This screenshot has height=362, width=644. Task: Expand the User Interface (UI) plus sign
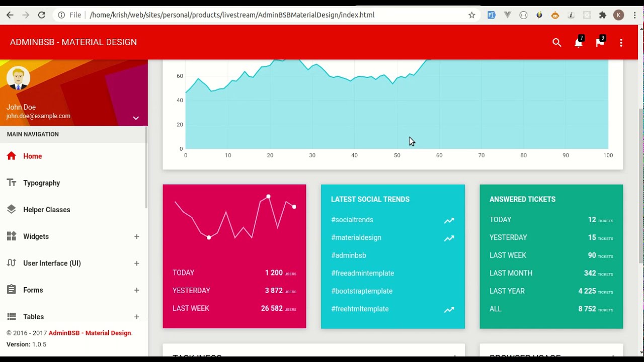(x=136, y=263)
